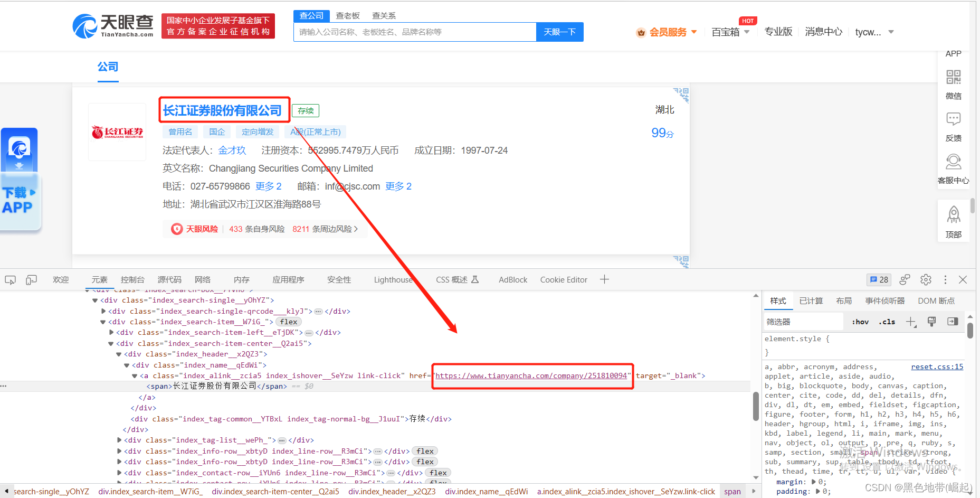Image resolution: width=980 pixels, height=498 pixels.
Task: Collapse the index_header__x2QZ3 div node
Action: click(119, 354)
